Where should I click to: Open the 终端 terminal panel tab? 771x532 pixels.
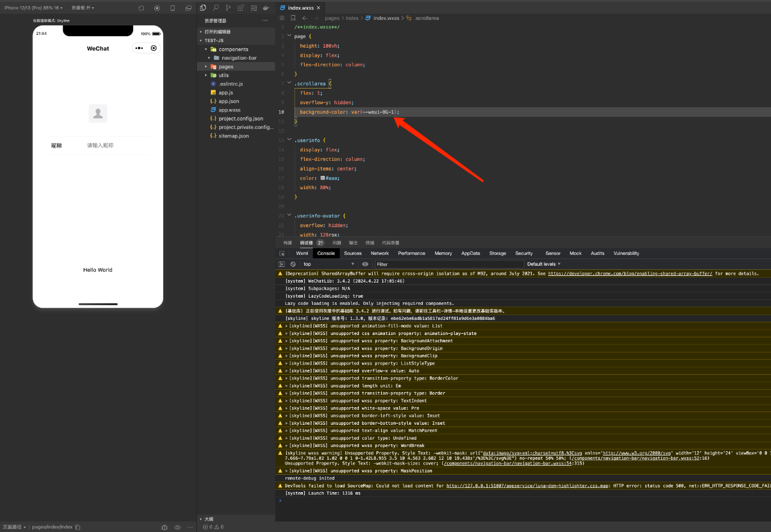click(x=370, y=243)
